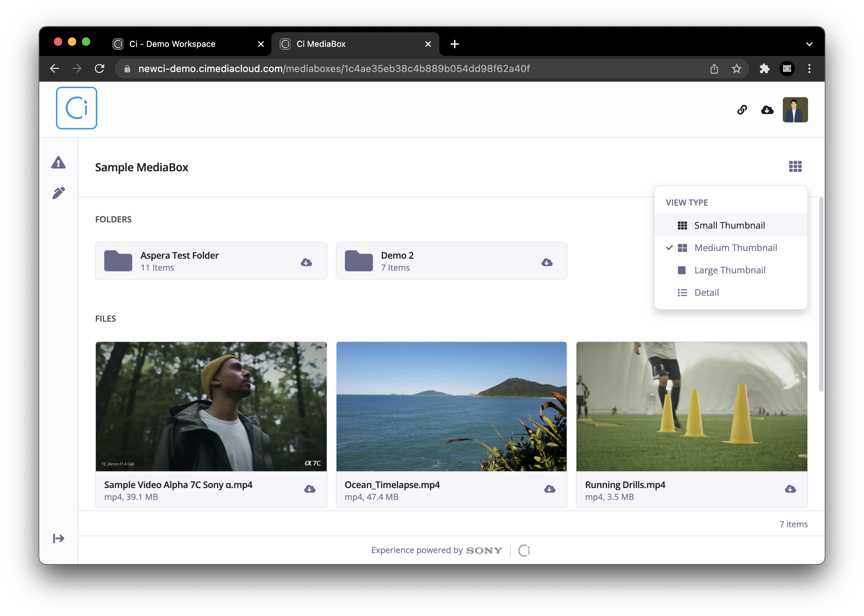Viewport: 864px width, 616px height.
Task: Click the shareable link icon
Action: (x=742, y=109)
